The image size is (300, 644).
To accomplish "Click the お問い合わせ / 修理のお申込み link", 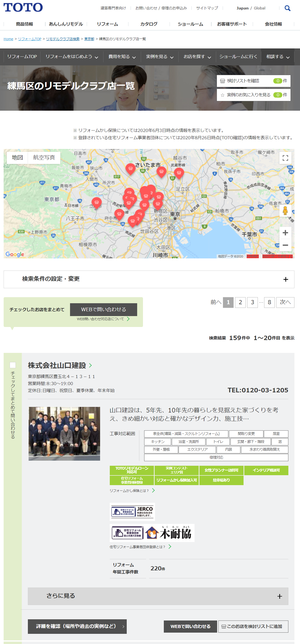I will click(x=161, y=8).
